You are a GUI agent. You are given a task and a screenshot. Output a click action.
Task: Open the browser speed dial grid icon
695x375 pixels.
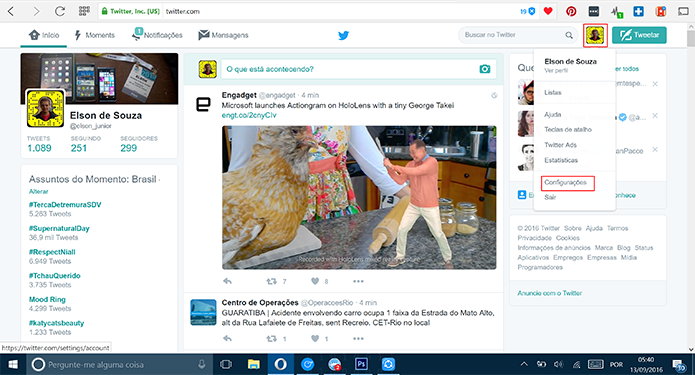84,11
